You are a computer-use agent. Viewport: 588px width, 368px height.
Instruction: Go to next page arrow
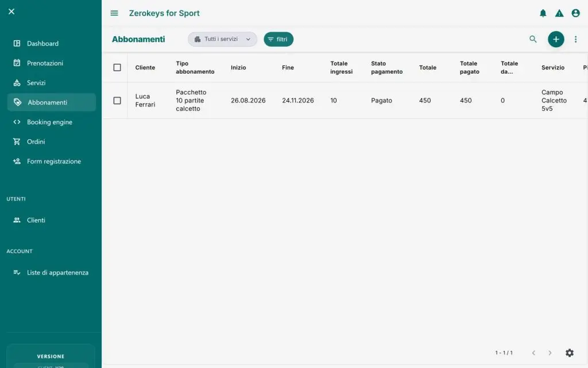pos(550,352)
